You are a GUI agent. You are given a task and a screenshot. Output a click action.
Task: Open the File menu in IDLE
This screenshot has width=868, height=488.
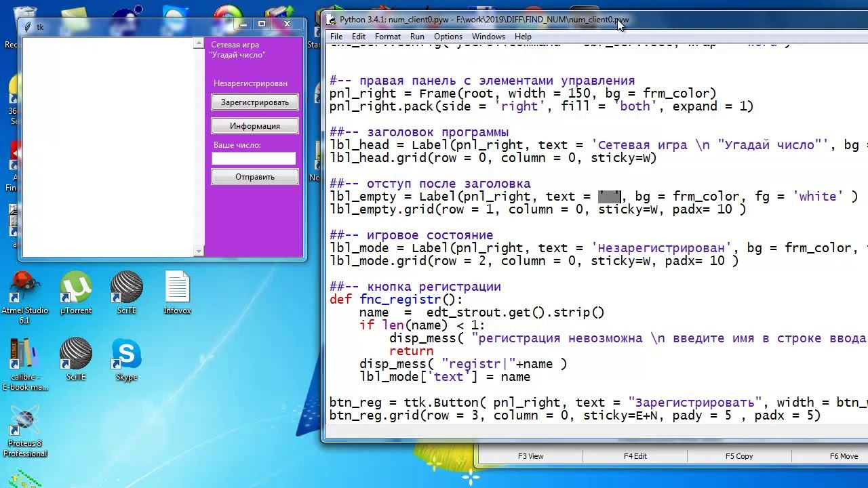(x=336, y=37)
